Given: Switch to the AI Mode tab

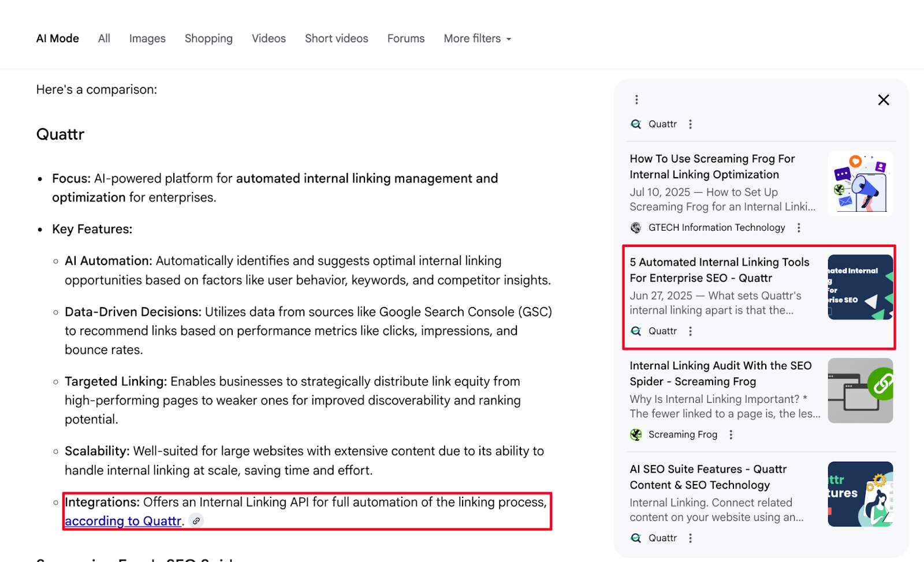Looking at the screenshot, I should pyautogui.click(x=57, y=39).
